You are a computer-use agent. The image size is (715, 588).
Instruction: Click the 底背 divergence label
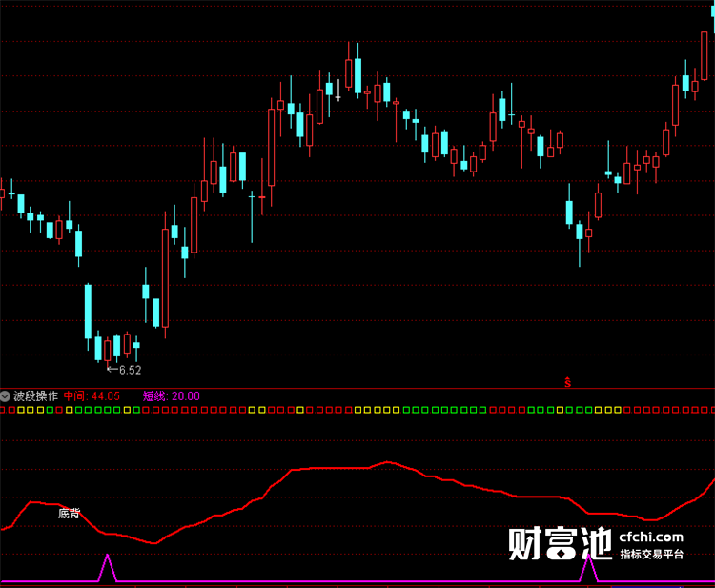coord(69,514)
